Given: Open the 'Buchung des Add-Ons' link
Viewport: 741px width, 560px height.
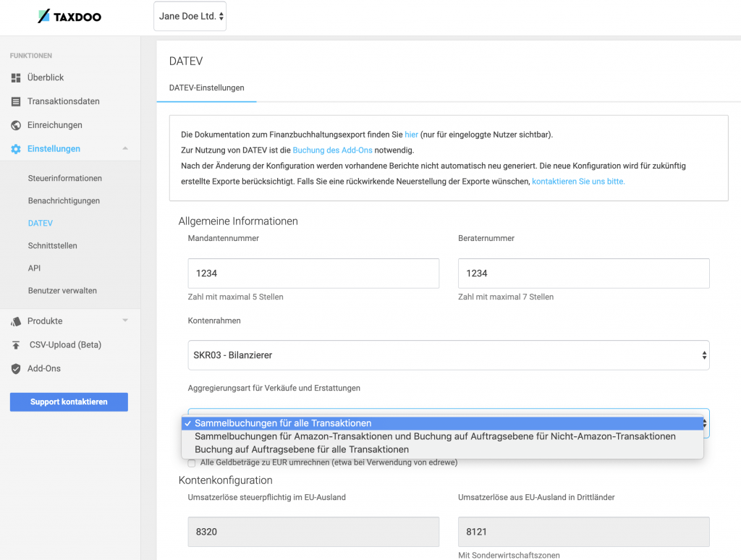Looking at the screenshot, I should (333, 150).
